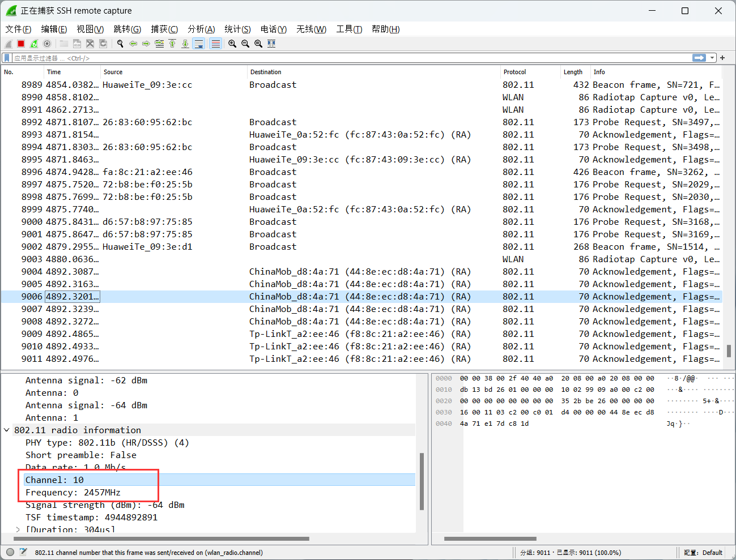
Task: Open the 电话(Y) menu
Action: [x=274, y=29]
